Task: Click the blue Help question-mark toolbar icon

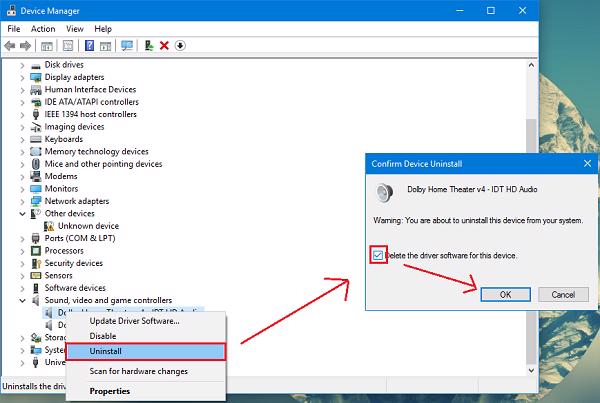Action: (89, 45)
